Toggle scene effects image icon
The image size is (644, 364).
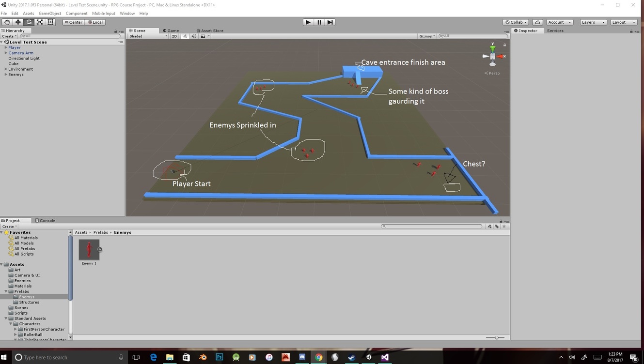pyautogui.click(x=203, y=36)
